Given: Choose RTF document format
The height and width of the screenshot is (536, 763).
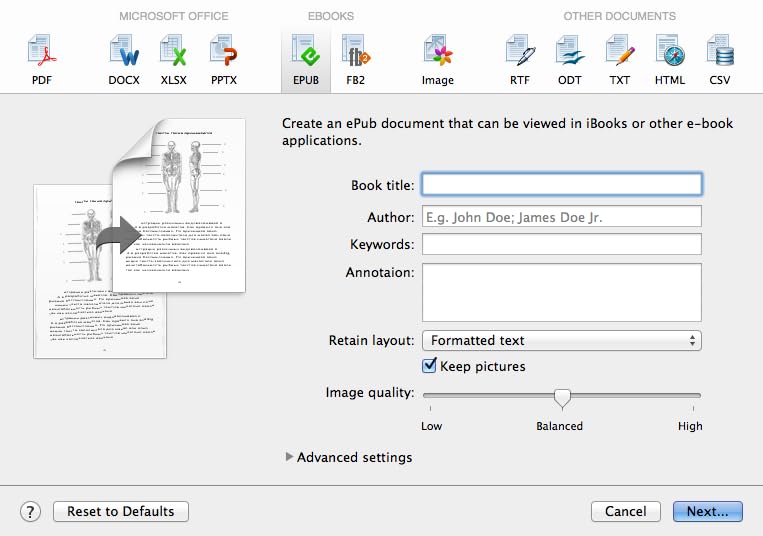Looking at the screenshot, I should click(x=520, y=58).
